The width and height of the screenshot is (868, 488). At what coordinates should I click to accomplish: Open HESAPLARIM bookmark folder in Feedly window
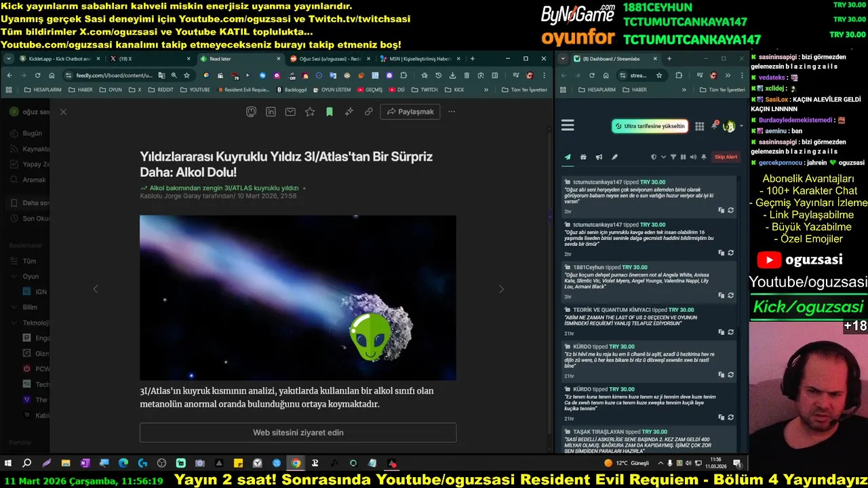[x=44, y=89]
